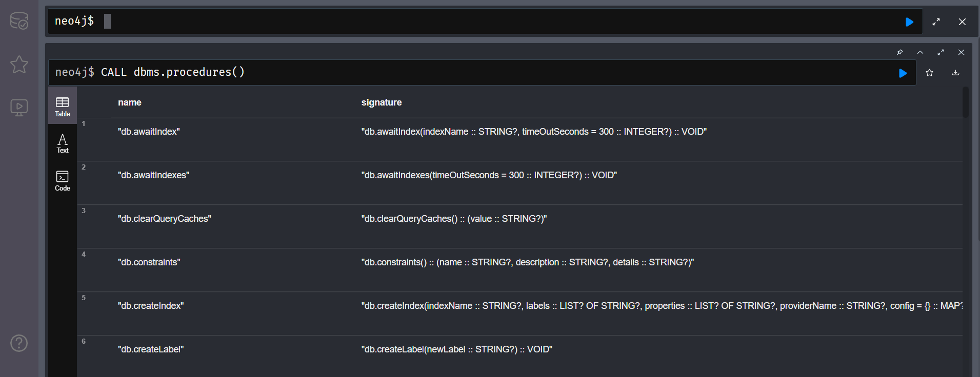980x377 pixels.
Task: Click the signature column header
Action: 382,102
